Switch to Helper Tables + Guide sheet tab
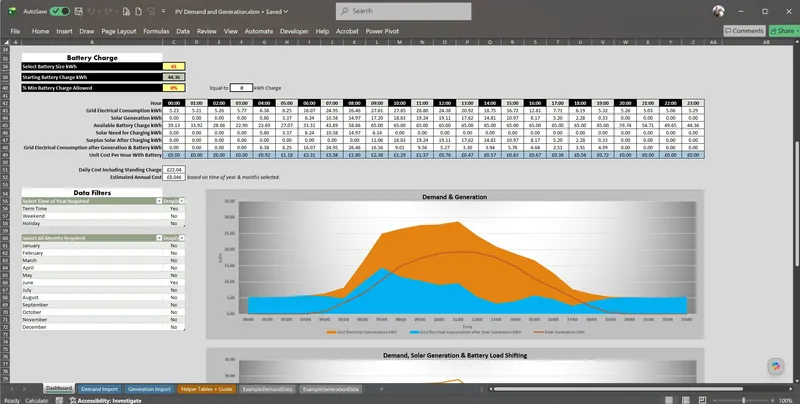 pyautogui.click(x=207, y=389)
